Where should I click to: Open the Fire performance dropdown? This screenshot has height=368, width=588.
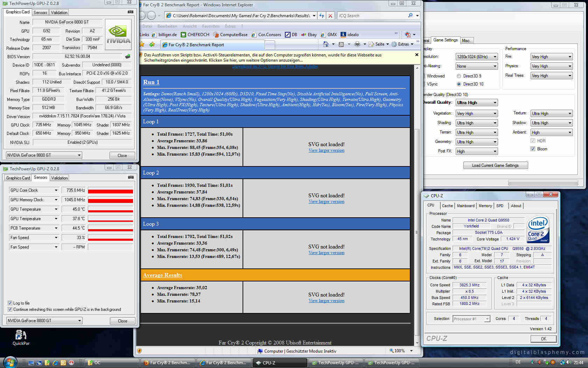552,56
